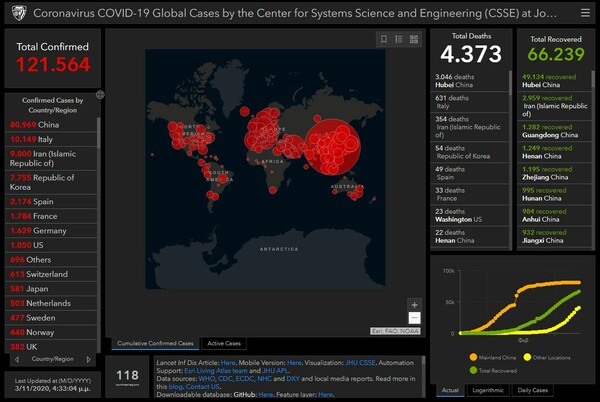Show the map legend list icon
The width and height of the screenshot is (600, 402).
[x=399, y=39]
